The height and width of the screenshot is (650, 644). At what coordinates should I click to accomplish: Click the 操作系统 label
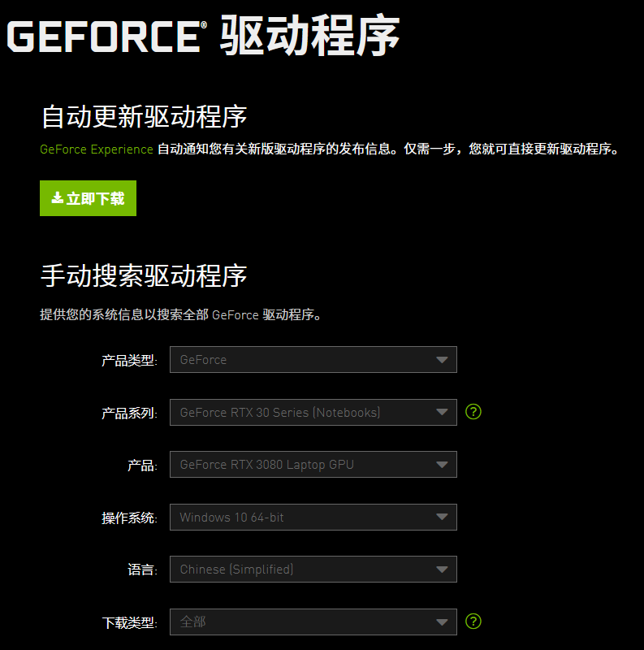pos(129,518)
